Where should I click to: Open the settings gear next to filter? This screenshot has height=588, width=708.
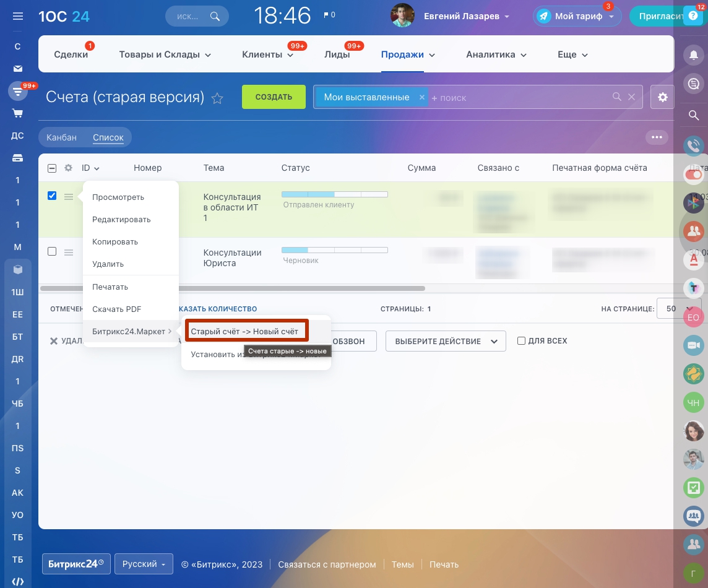(x=662, y=97)
